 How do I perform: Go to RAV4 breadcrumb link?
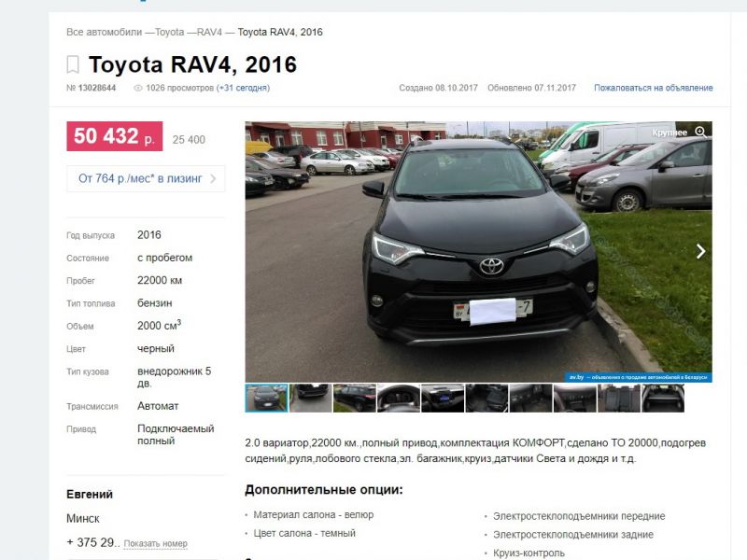209,32
